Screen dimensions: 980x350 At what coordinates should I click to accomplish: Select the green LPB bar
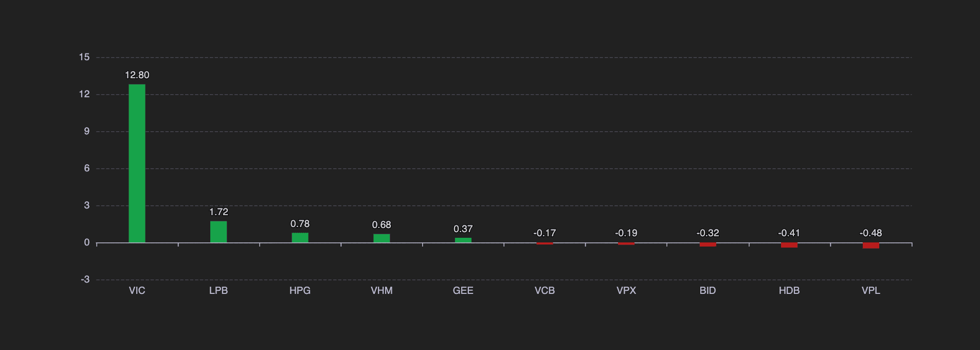[x=219, y=232]
